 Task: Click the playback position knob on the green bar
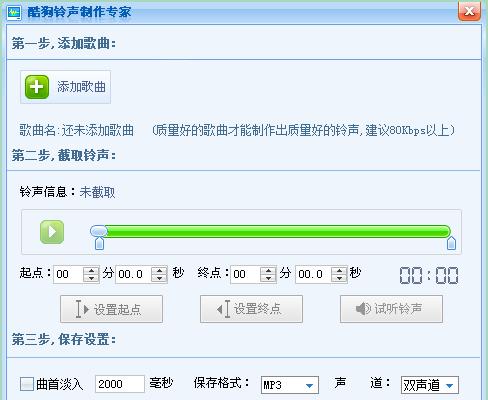pos(99,231)
